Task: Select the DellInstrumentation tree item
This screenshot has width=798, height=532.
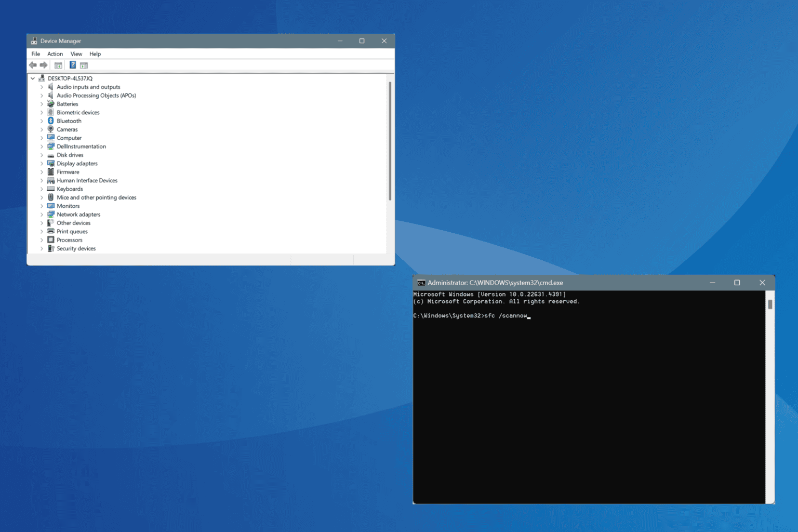Action: click(x=81, y=147)
